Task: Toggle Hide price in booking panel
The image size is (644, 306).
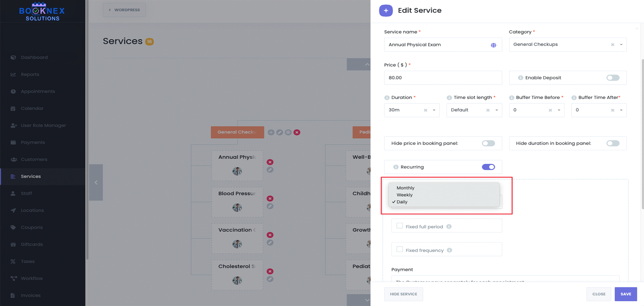Action: click(488, 144)
